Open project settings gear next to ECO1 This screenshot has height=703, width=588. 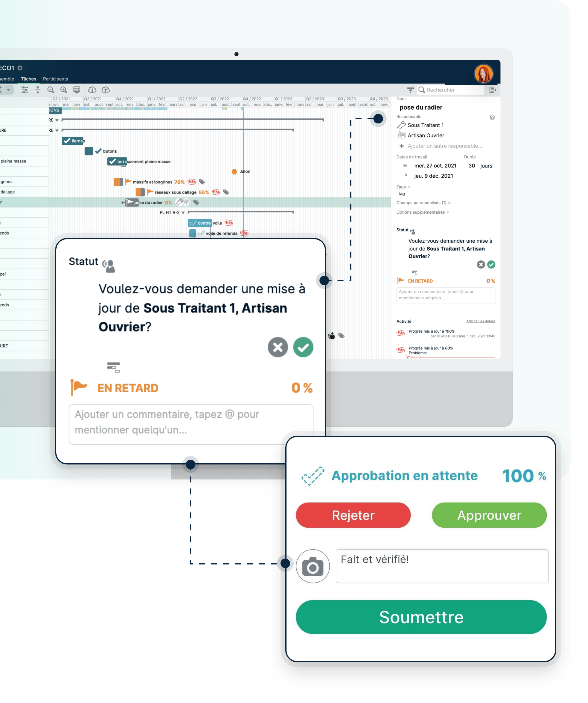(x=20, y=68)
